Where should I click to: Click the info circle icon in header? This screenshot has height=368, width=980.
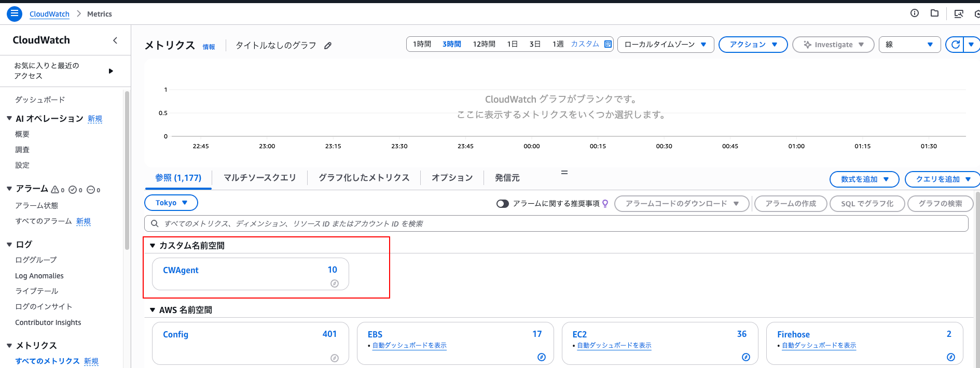click(x=915, y=13)
